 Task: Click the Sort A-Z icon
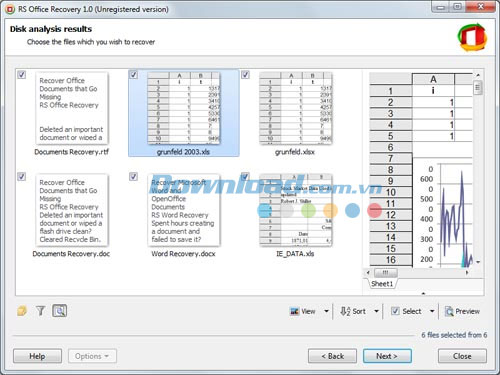point(345,311)
